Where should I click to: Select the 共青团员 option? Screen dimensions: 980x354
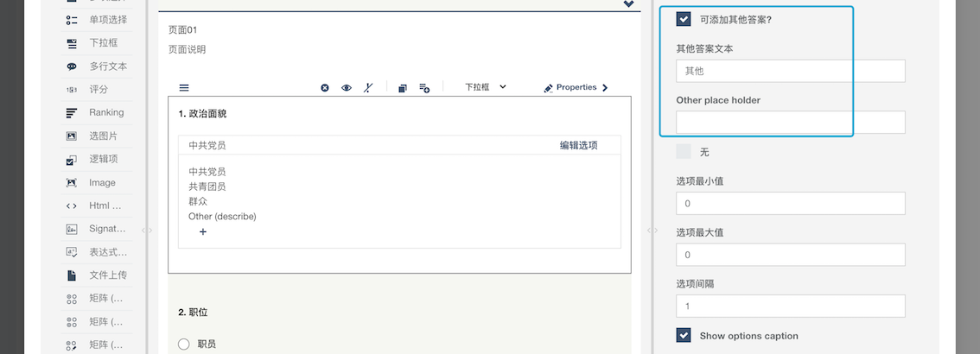(x=207, y=186)
